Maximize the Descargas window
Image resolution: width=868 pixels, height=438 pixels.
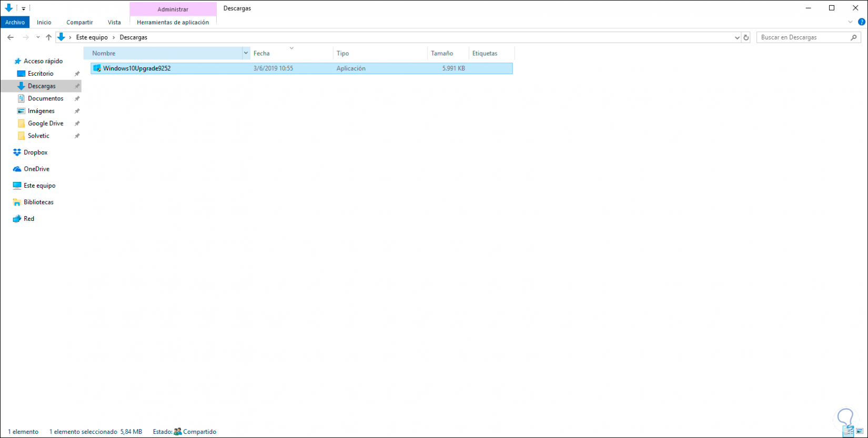(x=832, y=8)
